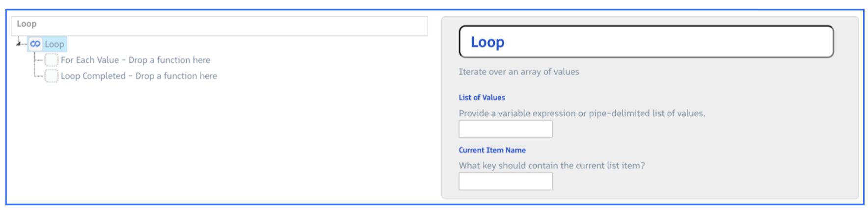Click the "Drop a function here" text after Loop Completed

pyautogui.click(x=176, y=76)
